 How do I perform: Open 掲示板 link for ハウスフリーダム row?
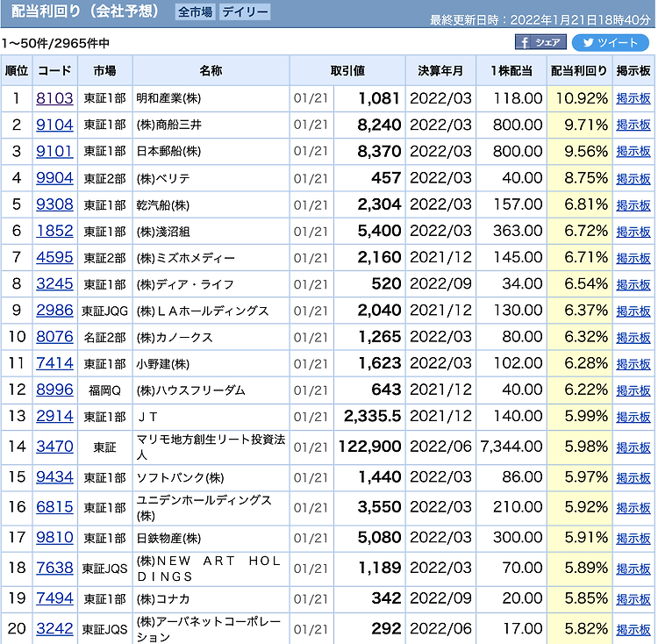(x=633, y=390)
